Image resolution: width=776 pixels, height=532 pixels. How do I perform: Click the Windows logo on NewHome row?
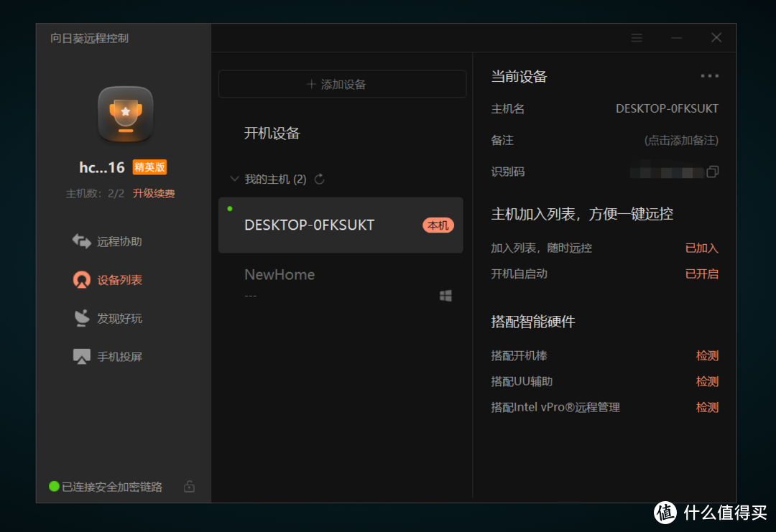(445, 296)
